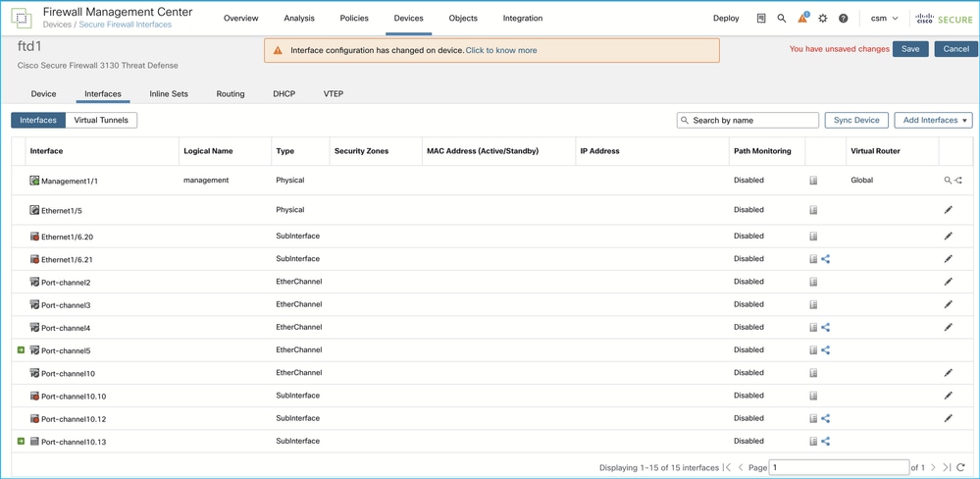
Task: Open the Policies menu
Action: tap(354, 19)
